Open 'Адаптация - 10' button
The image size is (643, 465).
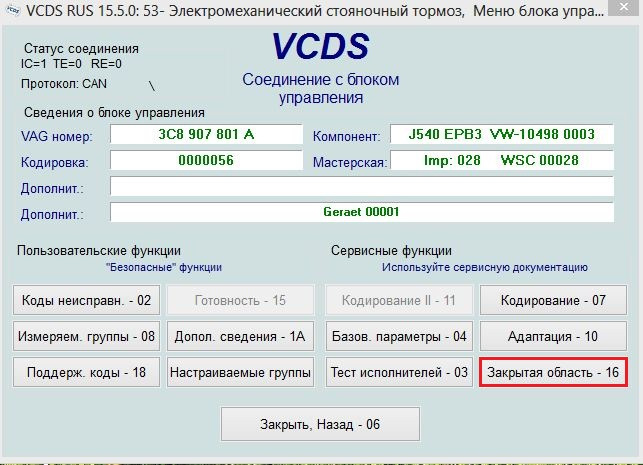click(x=553, y=336)
